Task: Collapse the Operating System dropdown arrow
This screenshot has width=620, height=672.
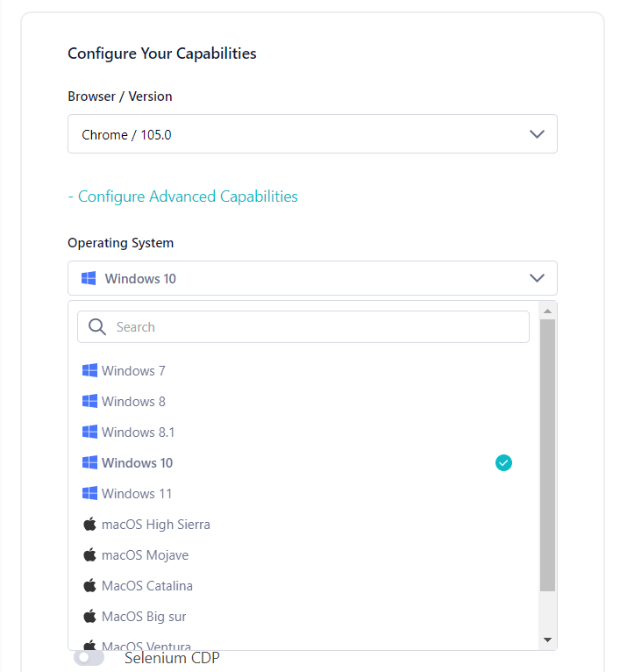Action: click(x=538, y=278)
